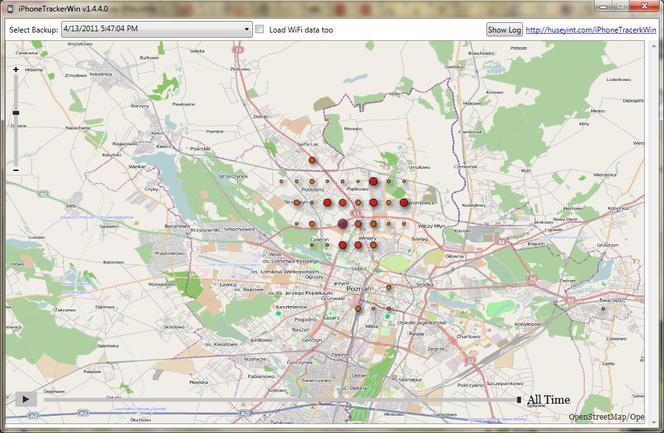Select the orange marker above the Wilda label

358,309
